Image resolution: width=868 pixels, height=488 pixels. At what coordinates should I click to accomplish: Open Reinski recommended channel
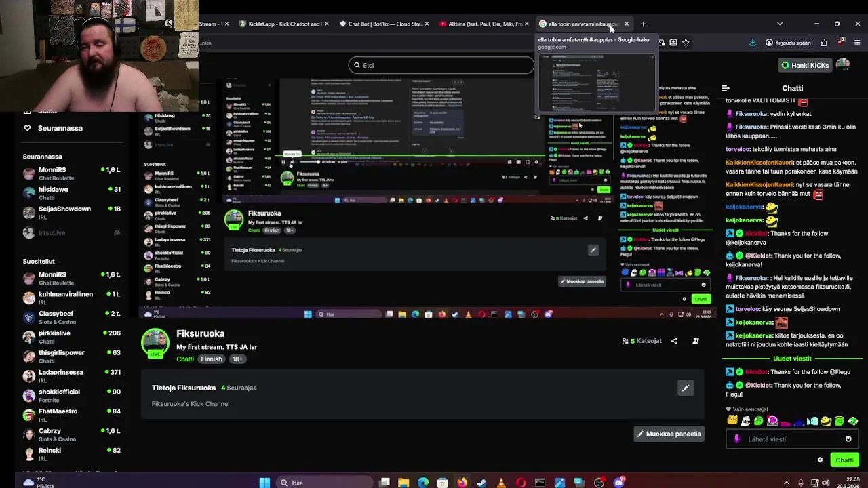point(71,453)
